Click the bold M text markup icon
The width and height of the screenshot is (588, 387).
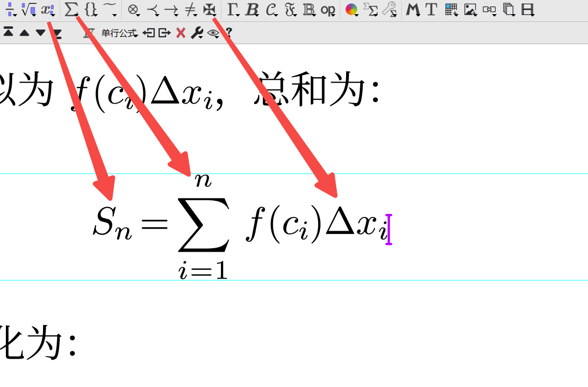pos(414,9)
